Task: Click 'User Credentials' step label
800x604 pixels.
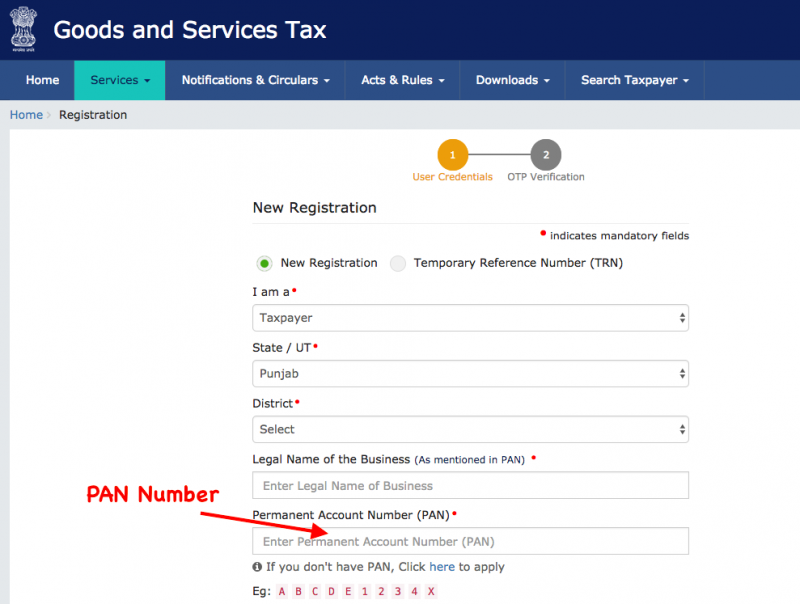Action: (x=453, y=177)
